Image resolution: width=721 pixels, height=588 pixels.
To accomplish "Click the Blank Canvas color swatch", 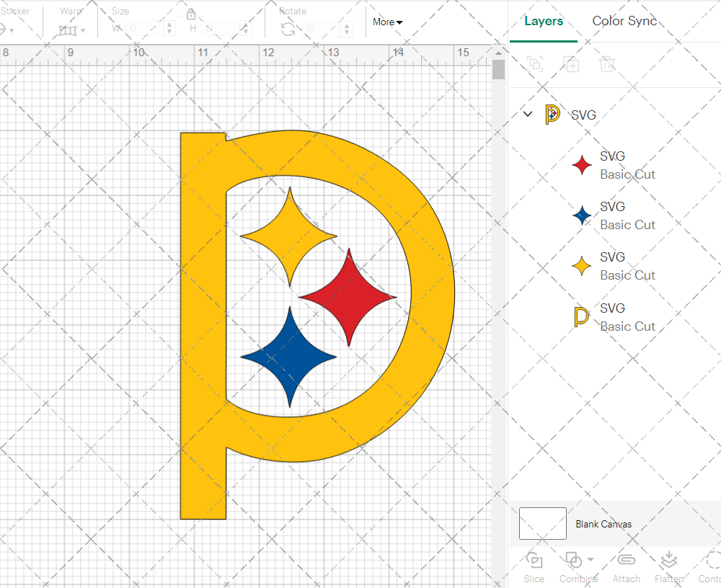I will (542, 524).
